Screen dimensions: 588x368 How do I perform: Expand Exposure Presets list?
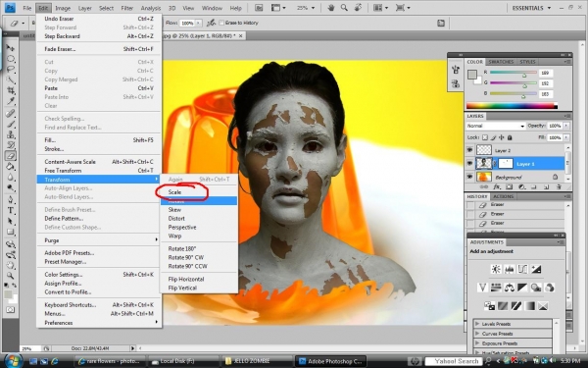point(478,342)
